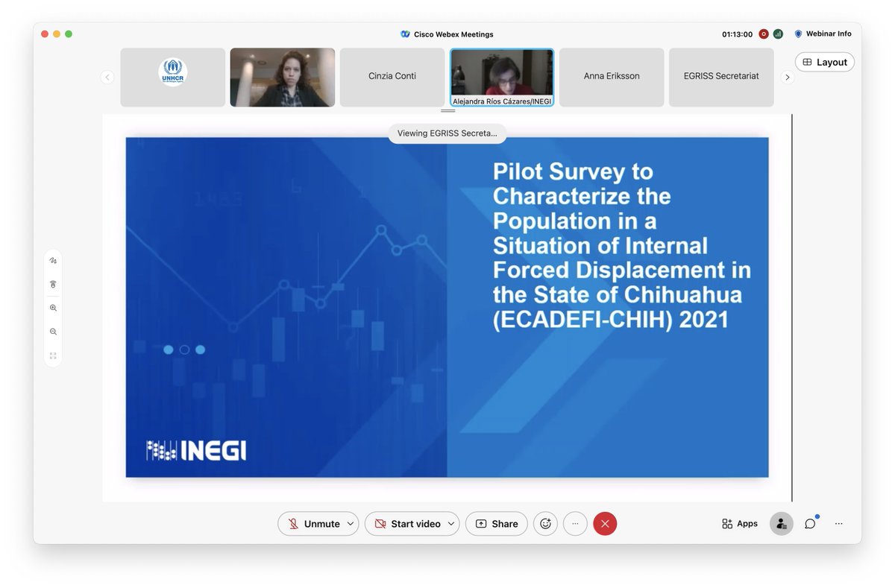Viewport: 895px width, 588px height.
Task: Click the shared INEGI presentation slide
Action: [447, 307]
